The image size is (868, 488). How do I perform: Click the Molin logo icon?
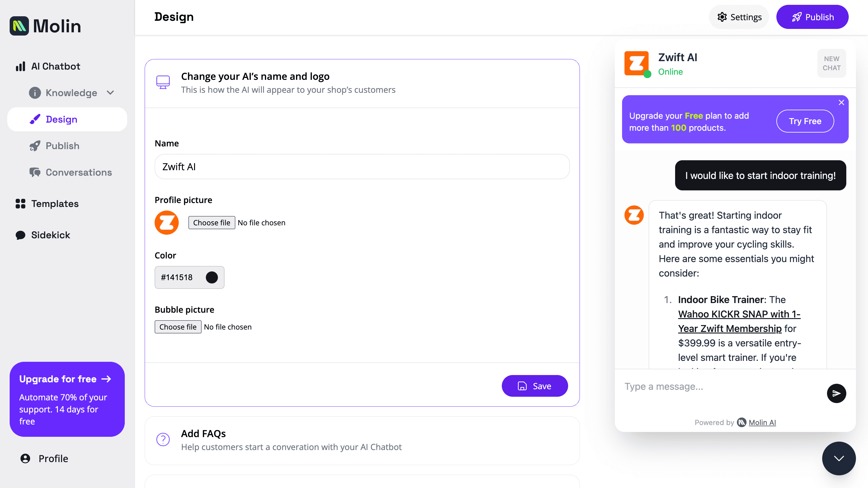tap(19, 26)
